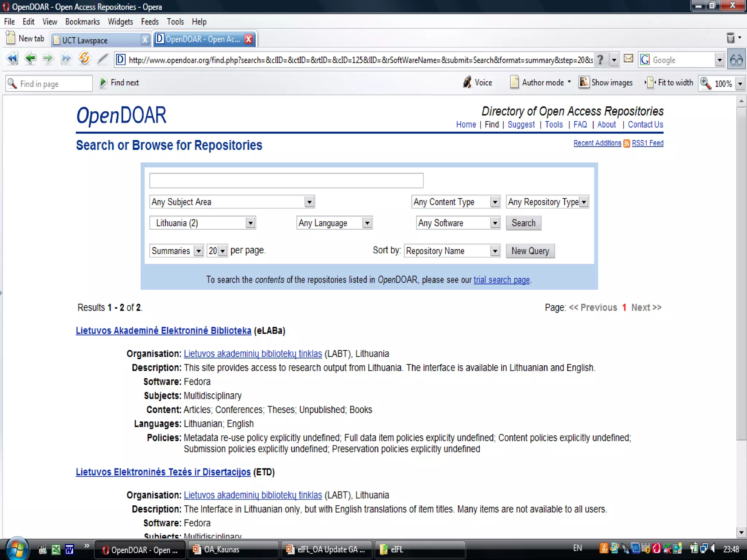Click the page vertical scrollbar thumb
The width and height of the screenshot is (747, 560).
pyautogui.click(x=741, y=273)
